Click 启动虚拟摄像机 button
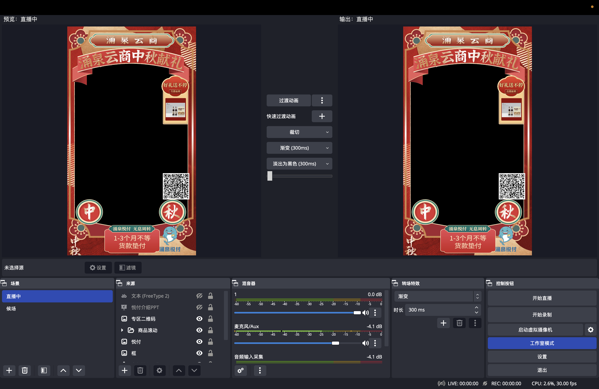 pos(535,329)
